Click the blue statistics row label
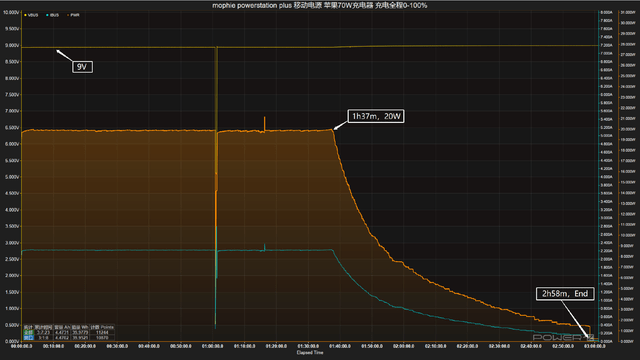Viewport: 640px width, 360px height. coord(28,338)
